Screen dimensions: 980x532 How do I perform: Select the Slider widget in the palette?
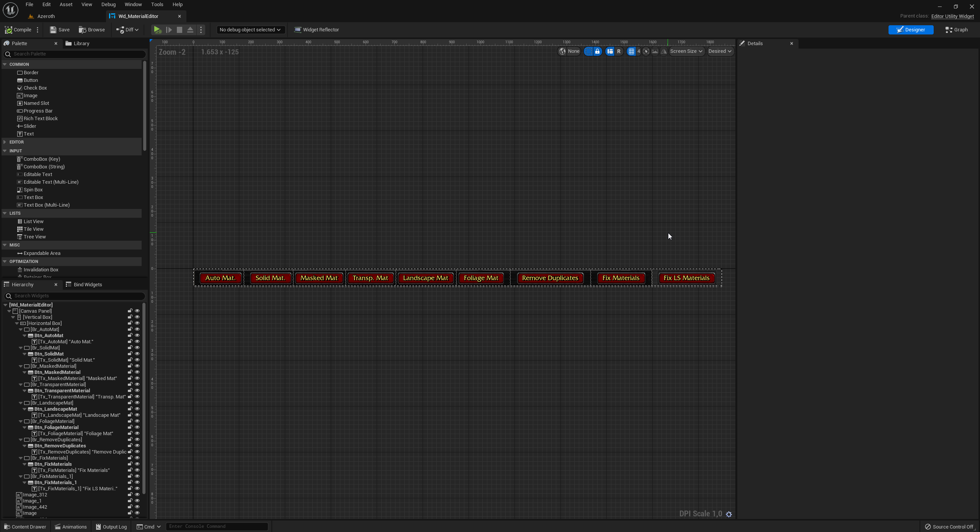pyautogui.click(x=29, y=126)
